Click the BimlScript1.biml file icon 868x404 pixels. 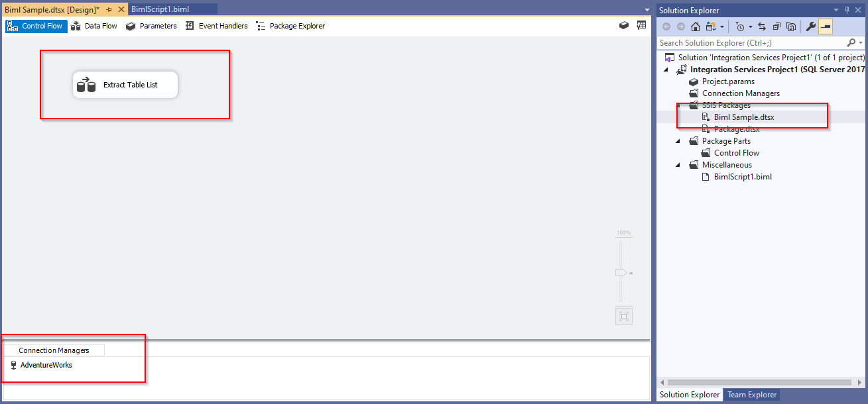click(706, 177)
